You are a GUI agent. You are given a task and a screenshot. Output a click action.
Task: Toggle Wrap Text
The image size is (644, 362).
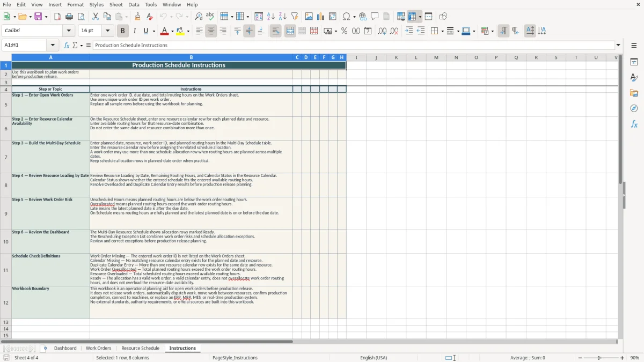[275, 31]
